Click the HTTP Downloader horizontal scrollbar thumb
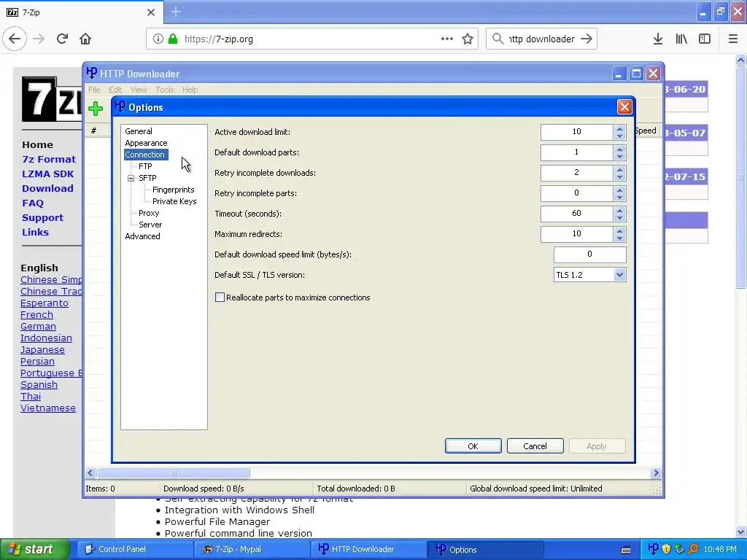Image resolution: width=747 pixels, height=560 pixels. point(174,472)
